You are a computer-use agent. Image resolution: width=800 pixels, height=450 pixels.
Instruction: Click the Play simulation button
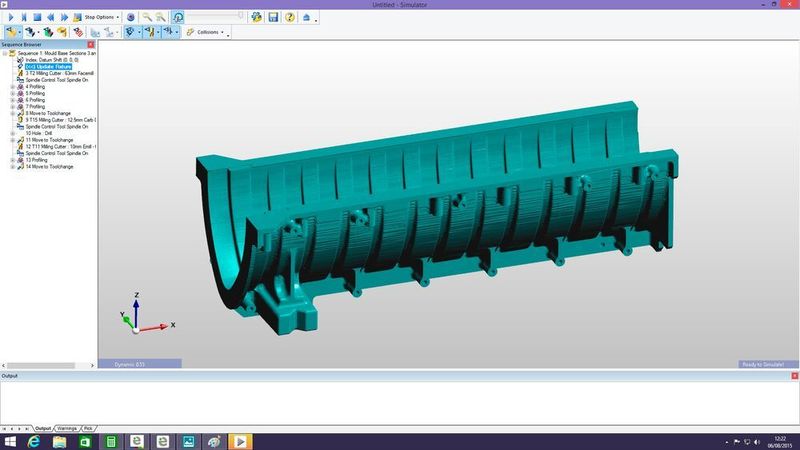[x=10, y=17]
